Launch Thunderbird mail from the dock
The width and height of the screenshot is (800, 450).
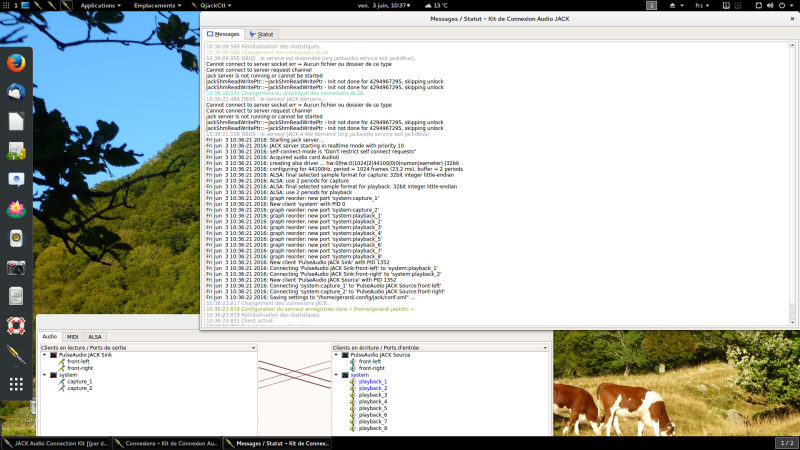tap(17, 92)
